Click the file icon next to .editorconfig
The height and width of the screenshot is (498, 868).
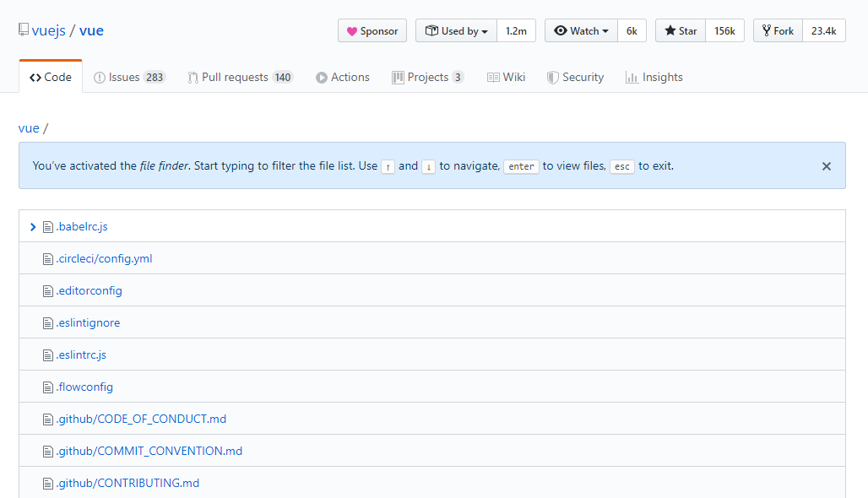48,291
